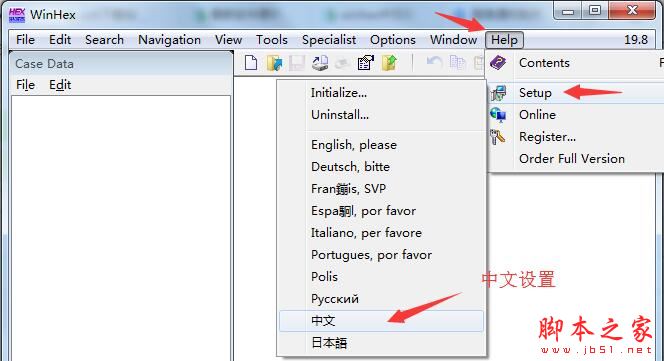Click the New file toolbar icon
664x361 pixels.
click(x=251, y=63)
